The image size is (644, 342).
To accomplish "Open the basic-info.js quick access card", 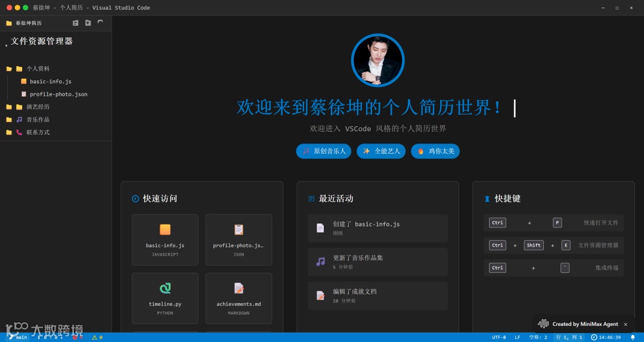I will click(x=165, y=240).
